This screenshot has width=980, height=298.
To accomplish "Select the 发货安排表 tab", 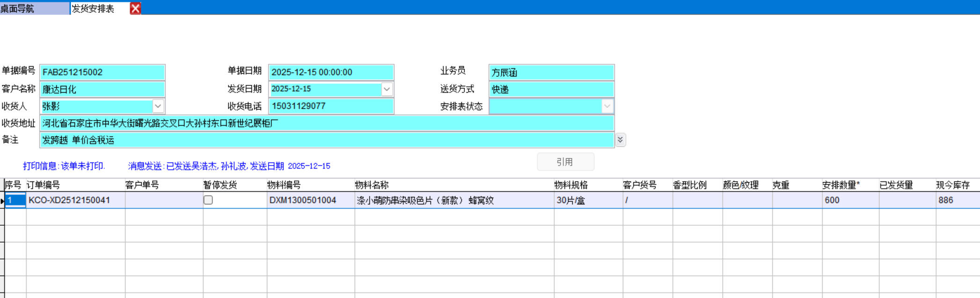I will click(99, 8).
